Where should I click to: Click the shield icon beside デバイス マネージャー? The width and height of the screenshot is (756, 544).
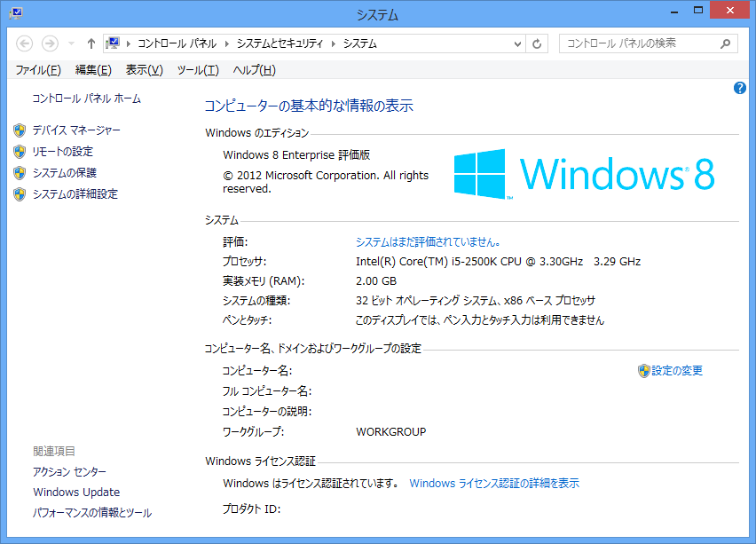(x=20, y=130)
